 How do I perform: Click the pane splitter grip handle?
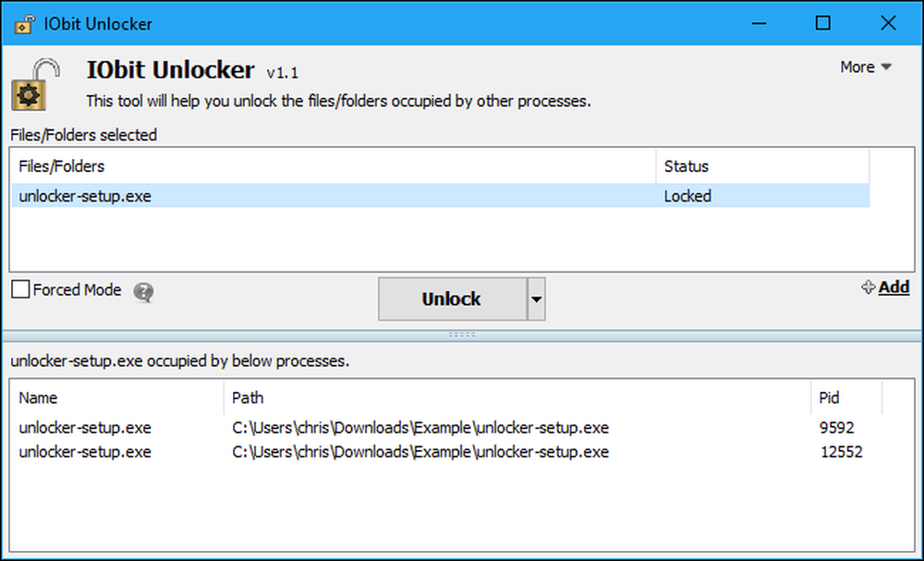click(461, 335)
